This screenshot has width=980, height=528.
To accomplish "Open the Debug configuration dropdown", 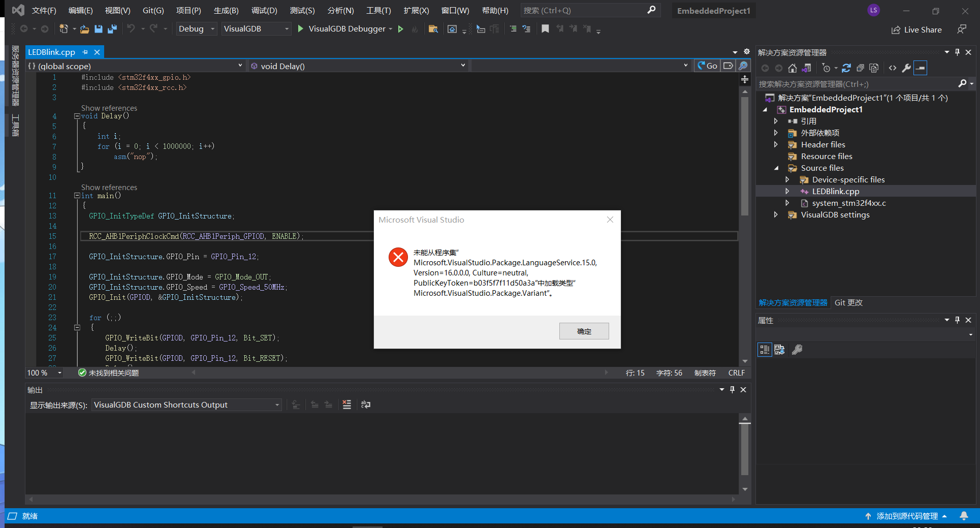I will [x=197, y=29].
